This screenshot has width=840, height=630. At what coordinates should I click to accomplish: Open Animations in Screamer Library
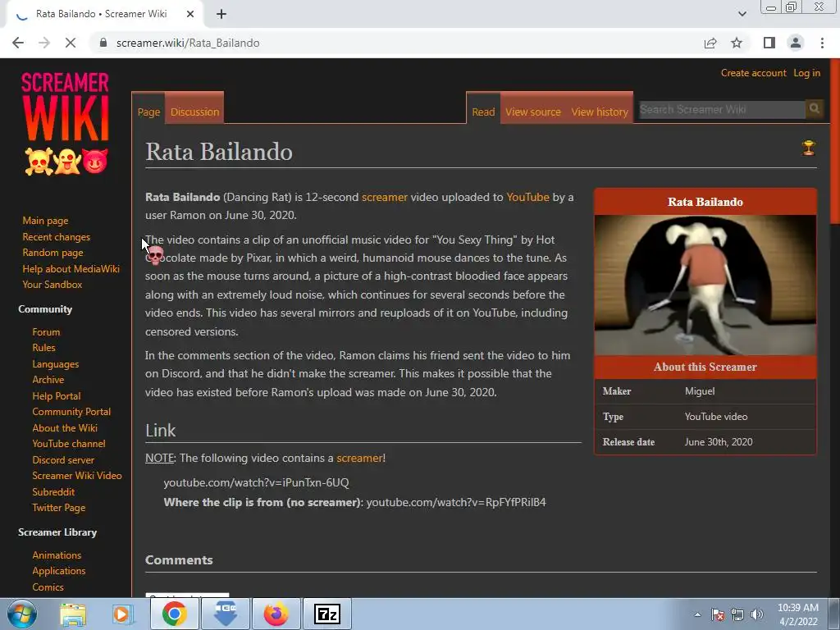click(57, 555)
